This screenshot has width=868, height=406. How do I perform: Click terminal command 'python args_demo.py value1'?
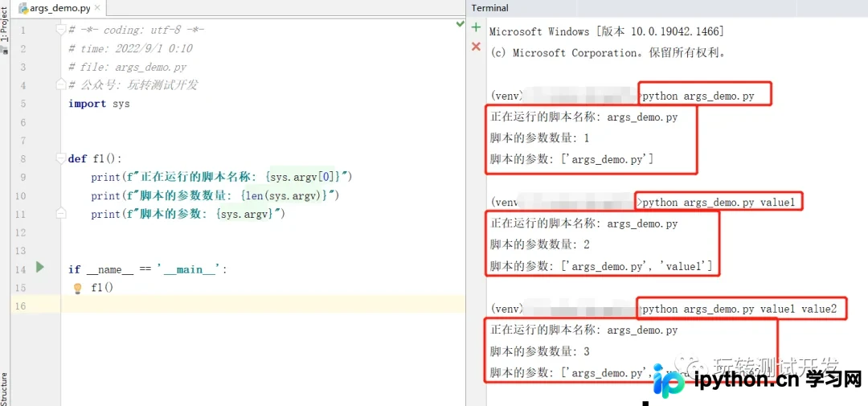coord(719,203)
